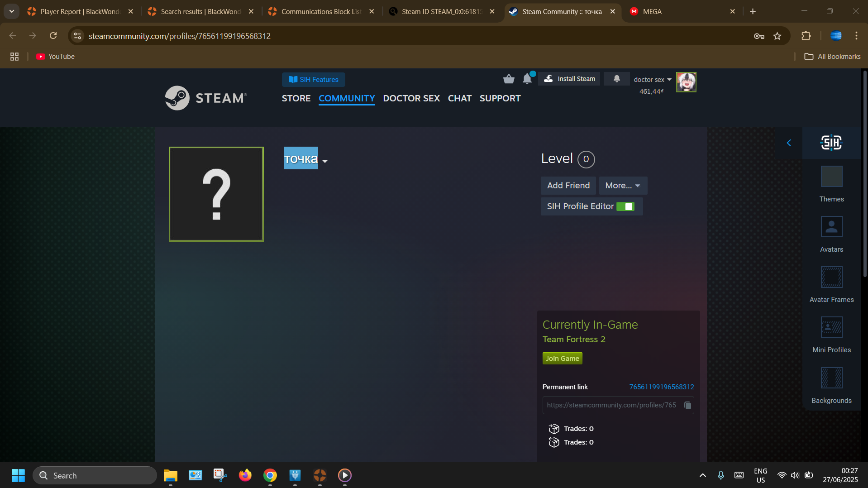Open the tab search dropdown arrow

pos(12,11)
